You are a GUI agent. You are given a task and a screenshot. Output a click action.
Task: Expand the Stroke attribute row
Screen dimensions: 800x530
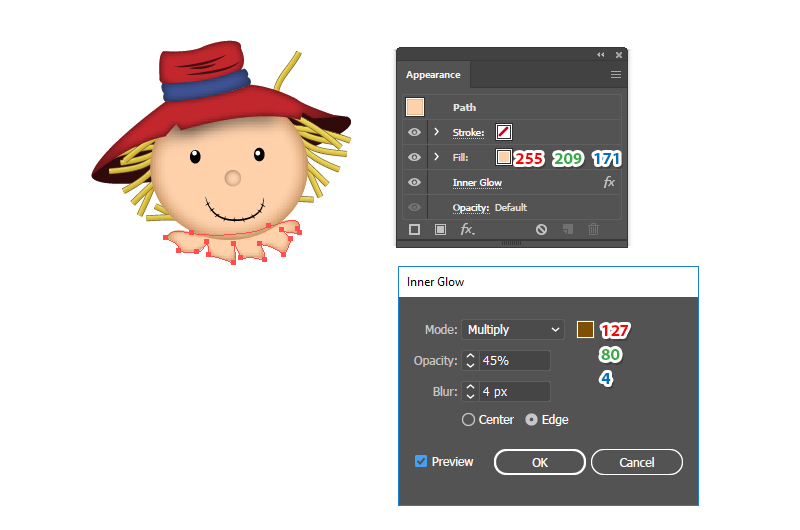[437, 132]
